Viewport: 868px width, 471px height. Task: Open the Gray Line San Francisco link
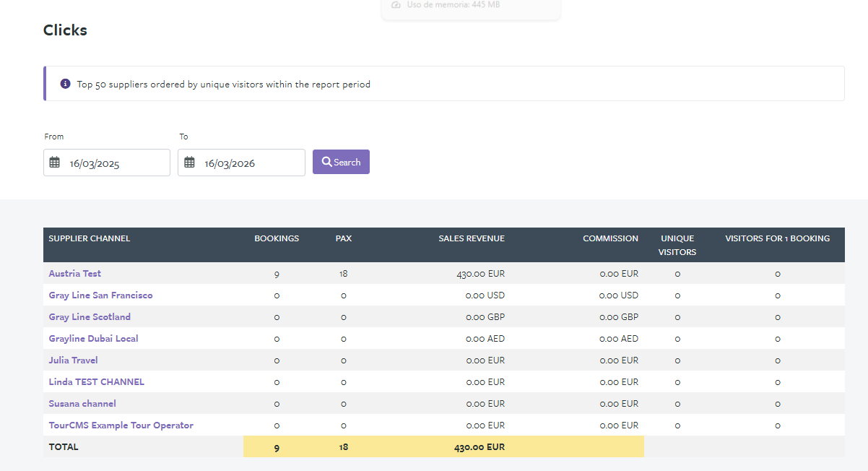pos(101,295)
